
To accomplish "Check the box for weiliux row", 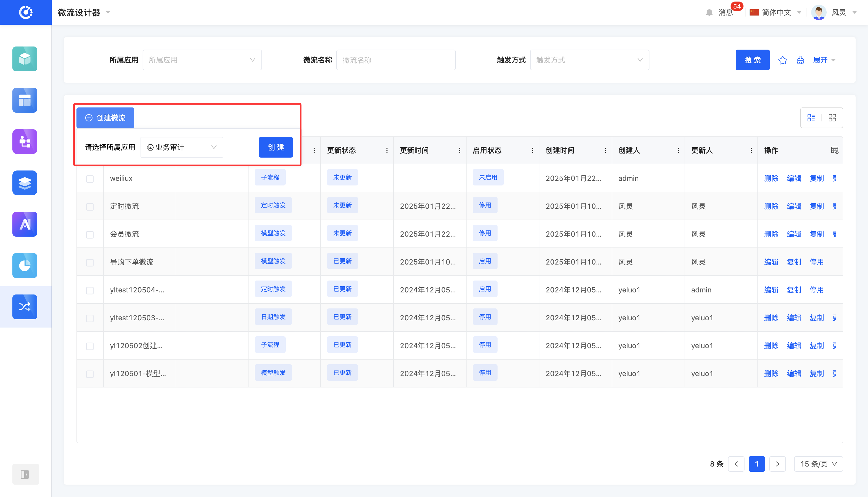I will coord(90,178).
